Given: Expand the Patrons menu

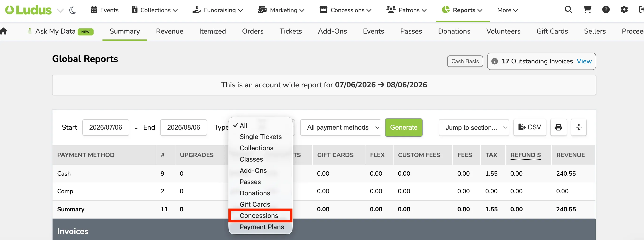Looking at the screenshot, I should pyautogui.click(x=406, y=10).
